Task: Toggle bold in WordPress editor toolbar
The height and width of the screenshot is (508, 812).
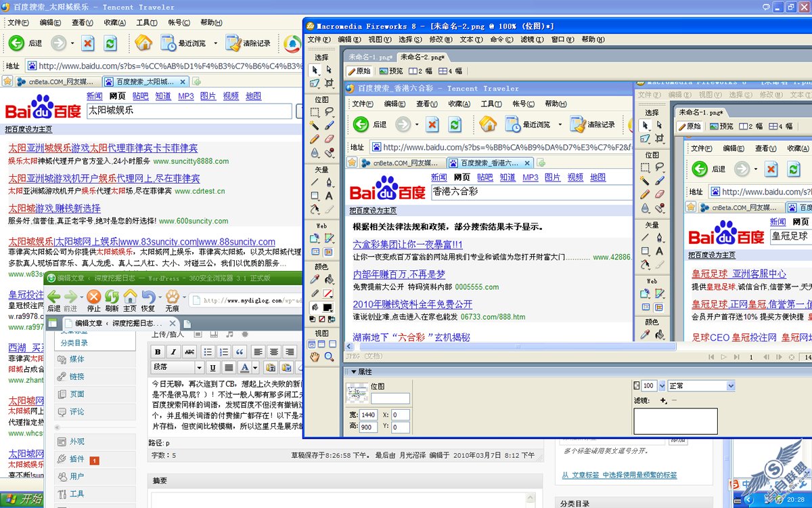Action: click(x=157, y=352)
